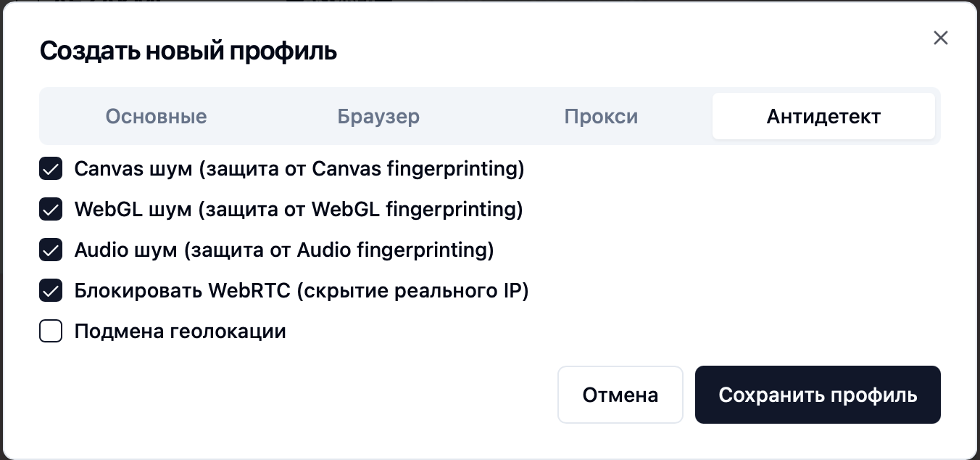Viewport: 980px width, 460px height.
Task: Click the Audio шум label text
Action: pos(283,250)
